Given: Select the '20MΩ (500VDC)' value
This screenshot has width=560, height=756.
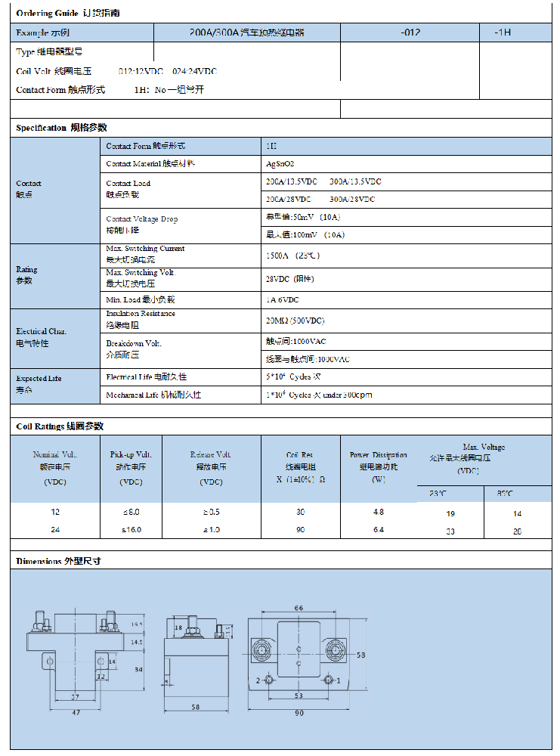Looking at the screenshot, I should point(295,321).
